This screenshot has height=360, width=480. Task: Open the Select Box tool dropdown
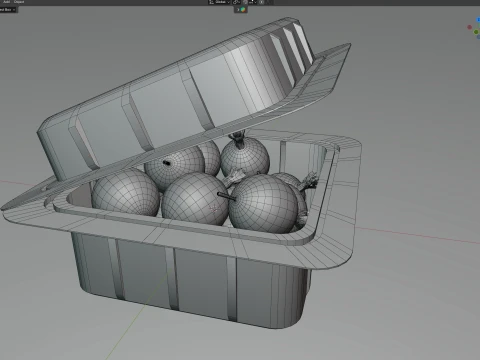tap(8, 10)
